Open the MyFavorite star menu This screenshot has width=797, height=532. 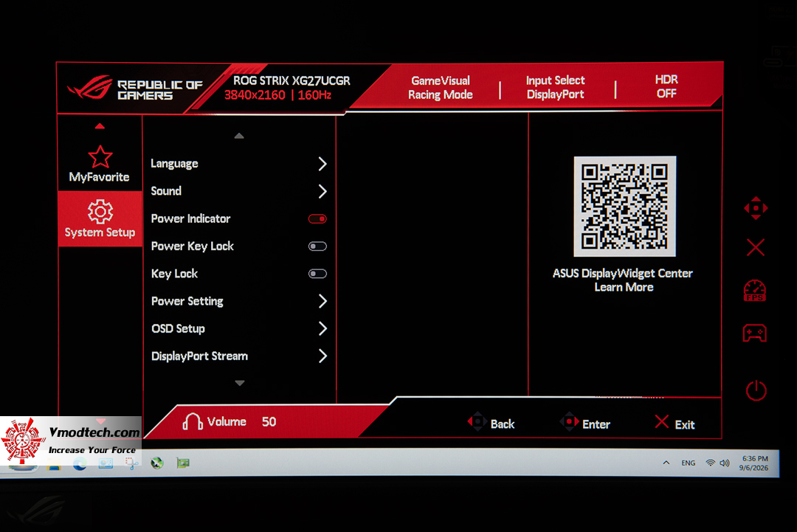click(x=100, y=164)
